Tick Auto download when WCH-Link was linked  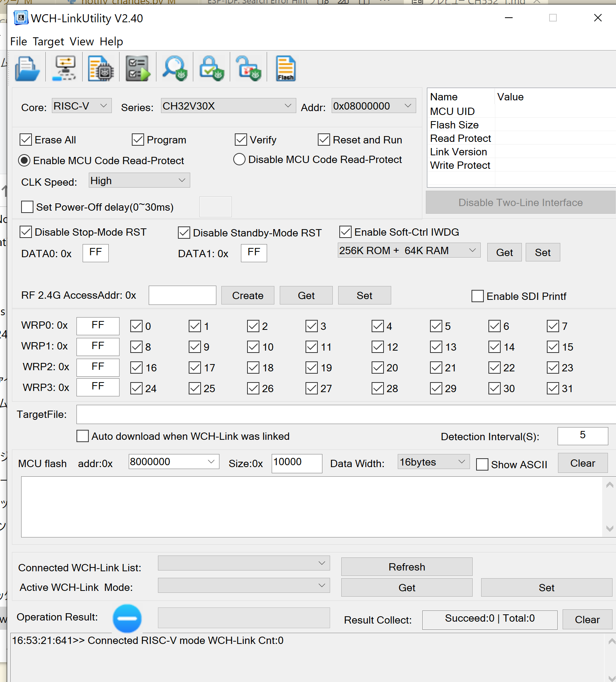(x=83, y=436)
